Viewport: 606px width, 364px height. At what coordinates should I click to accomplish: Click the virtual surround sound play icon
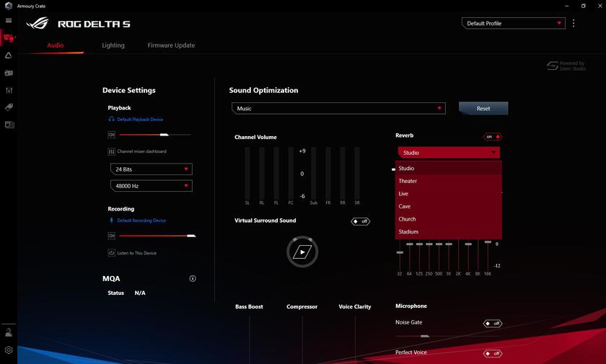point(302,252)
